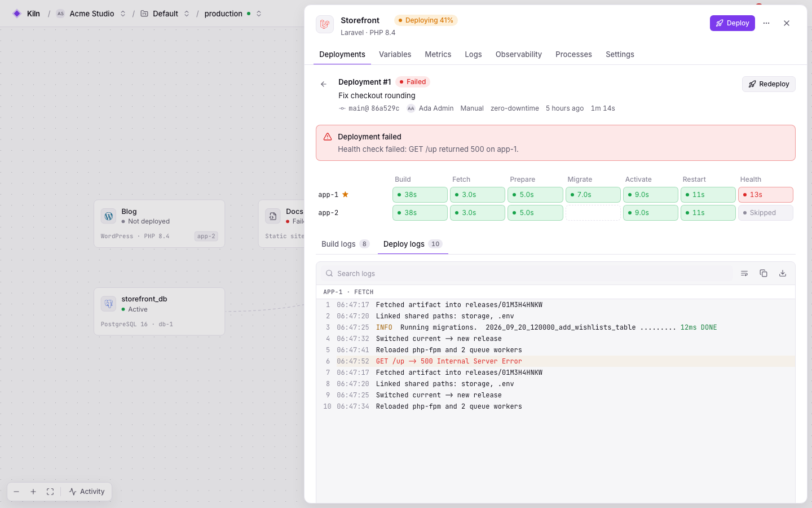Click the Storefront Laravel service icon
The image size is (812, 508).
[x=325, y=24]
